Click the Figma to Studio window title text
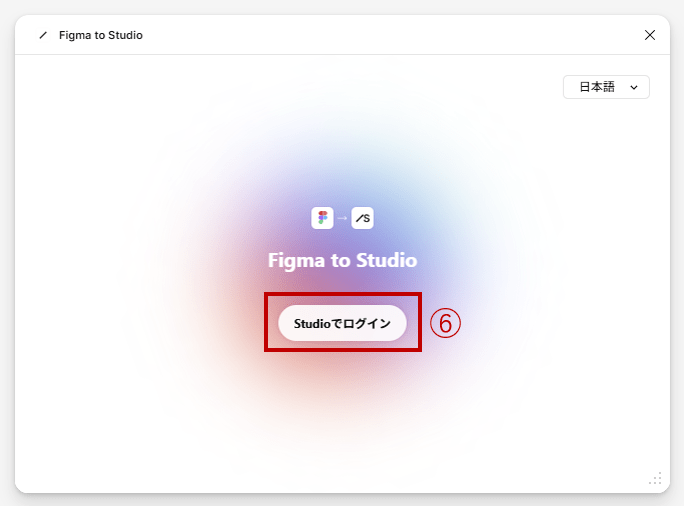 pyautogui.click(x=101, y=35)
